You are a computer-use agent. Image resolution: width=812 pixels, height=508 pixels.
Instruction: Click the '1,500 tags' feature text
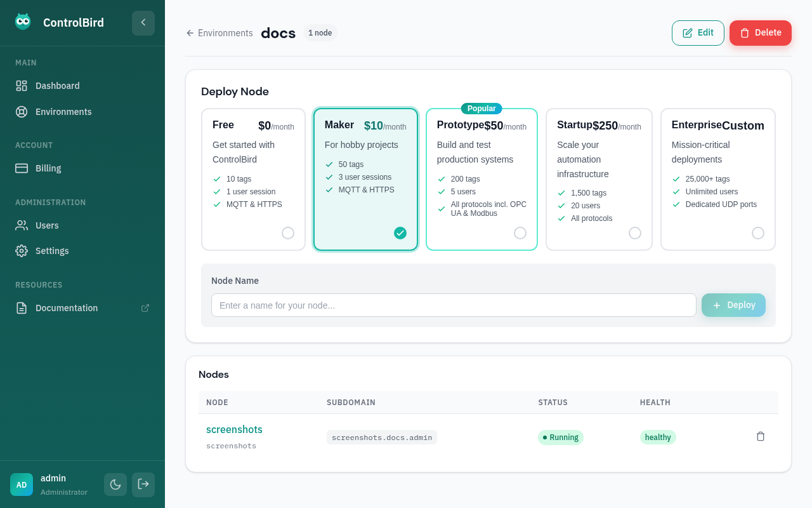tap(589, 193)
